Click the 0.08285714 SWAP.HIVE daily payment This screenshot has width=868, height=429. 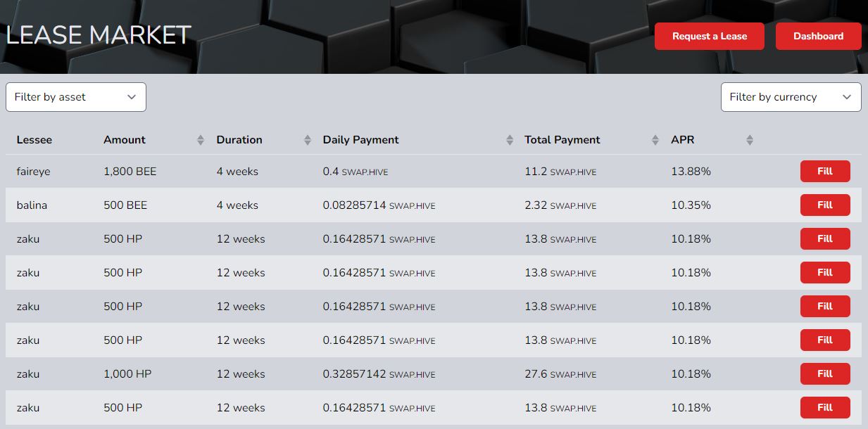(379, 205)
